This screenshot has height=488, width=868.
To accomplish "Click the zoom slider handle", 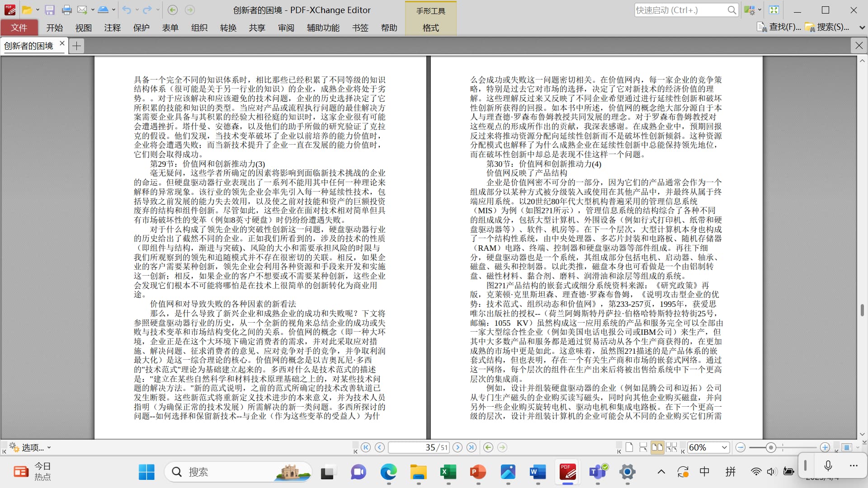I will 771,447.
